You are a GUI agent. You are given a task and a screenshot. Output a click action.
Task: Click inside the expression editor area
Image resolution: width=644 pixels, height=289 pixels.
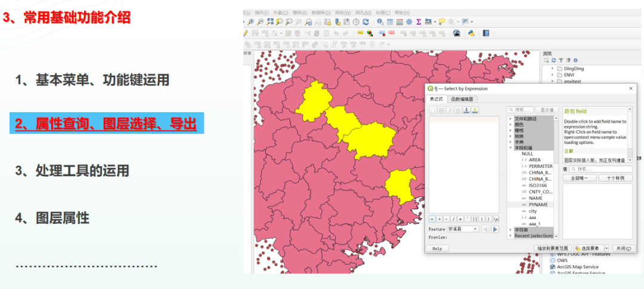click(x=464, y=164)
